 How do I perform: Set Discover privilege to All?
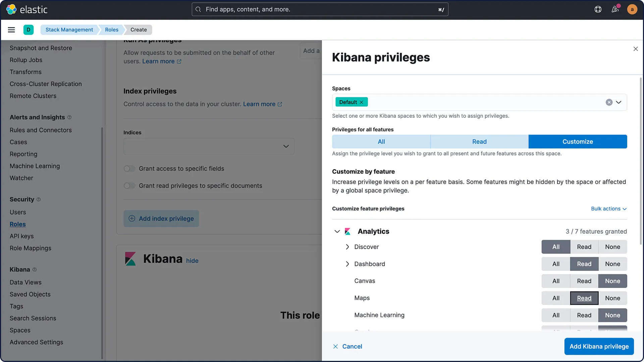tap(556, 247)
